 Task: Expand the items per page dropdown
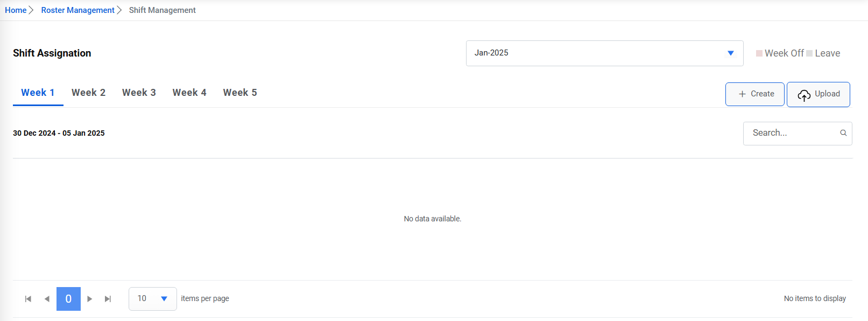click(153, 299)
